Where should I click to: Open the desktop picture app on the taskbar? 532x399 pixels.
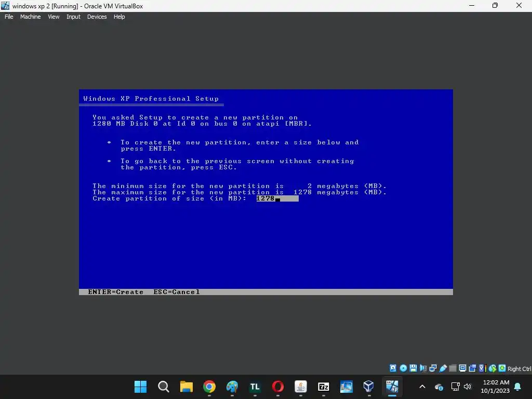(x=347, y=387)
